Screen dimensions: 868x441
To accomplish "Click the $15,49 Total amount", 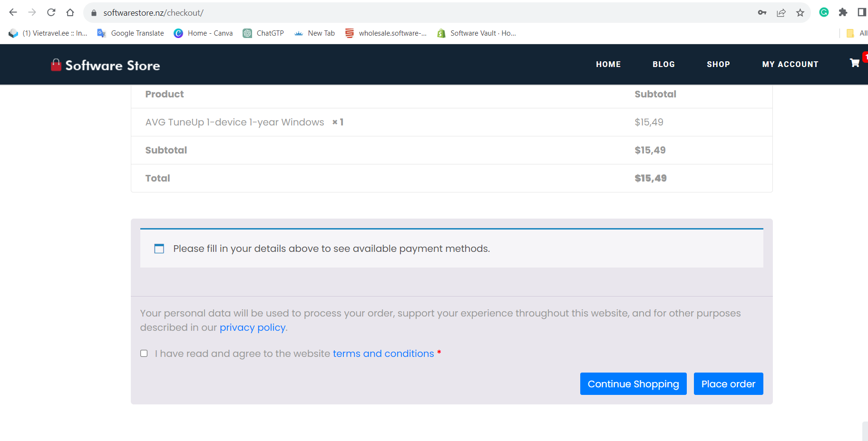I will 651,178.
